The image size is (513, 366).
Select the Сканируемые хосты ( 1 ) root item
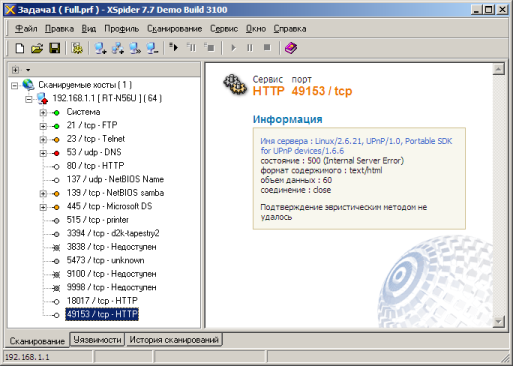click(x=85, y=85)
